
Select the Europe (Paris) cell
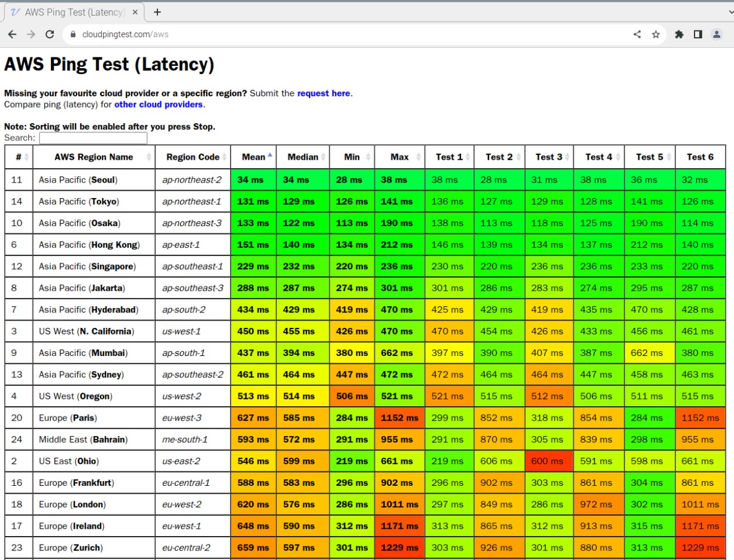pyautogui.click(x=94, y=418)
